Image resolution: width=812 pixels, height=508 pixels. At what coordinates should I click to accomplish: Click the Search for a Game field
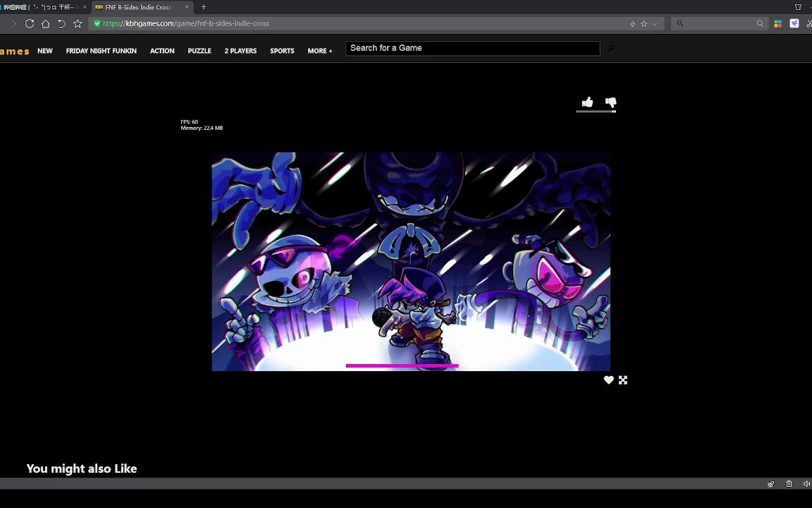[x=473, y=48]
